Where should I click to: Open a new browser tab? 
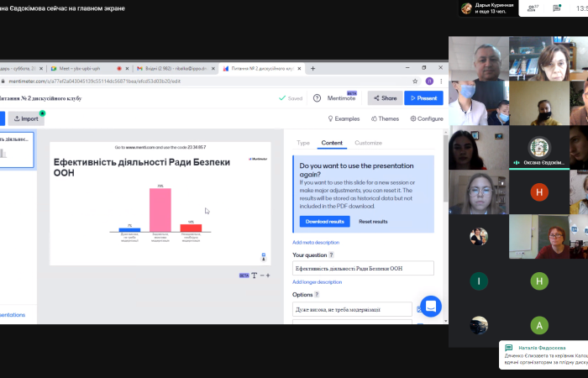(313, 68)
